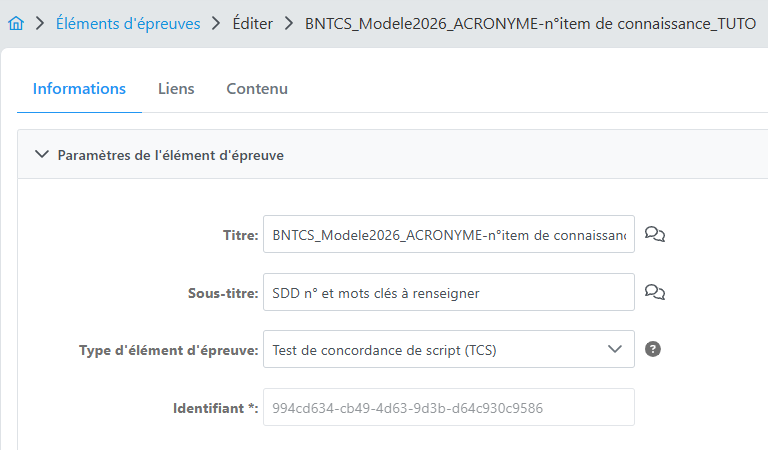Click the Type d'élément d'épreuve label
The height and width of the screenshot is (450, 768).
169,350
